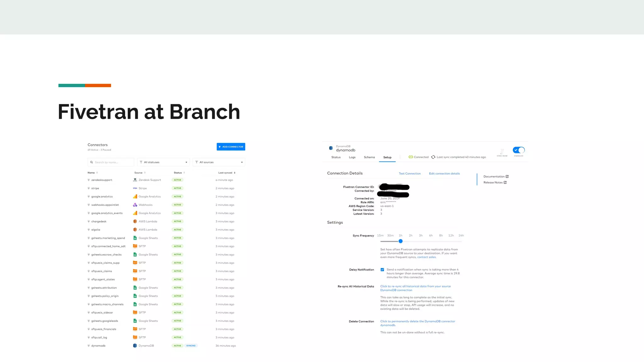This screenshot has height=362, width=644.
Task: Click Documentation external link icon
Action: pos(507,176)
